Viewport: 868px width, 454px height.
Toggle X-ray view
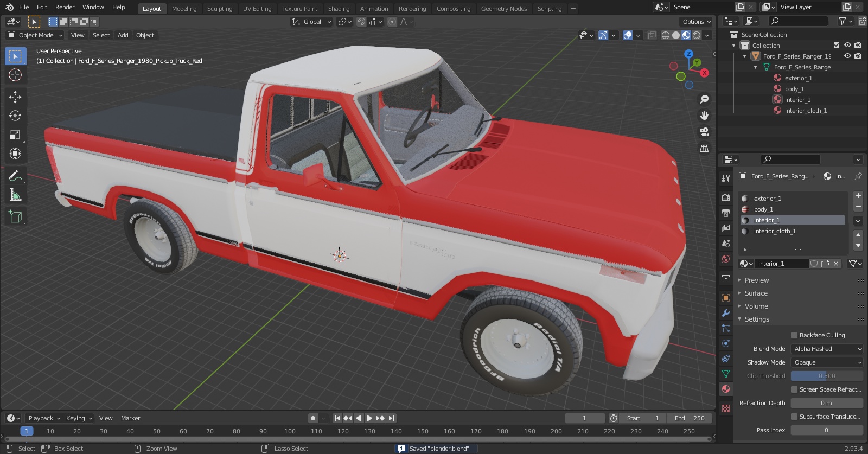click(x=652, y=35)
